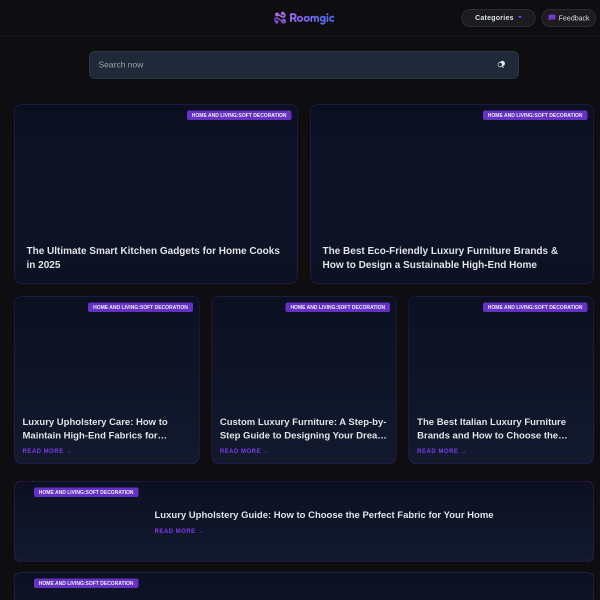Open Luxury Upholstery Guide article title

(324, 515)
